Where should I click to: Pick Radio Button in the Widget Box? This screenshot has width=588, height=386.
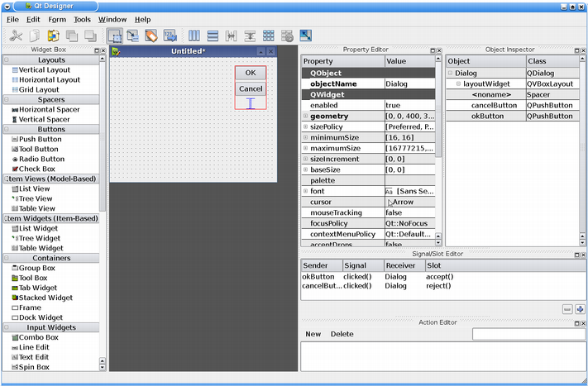point(41,160)
